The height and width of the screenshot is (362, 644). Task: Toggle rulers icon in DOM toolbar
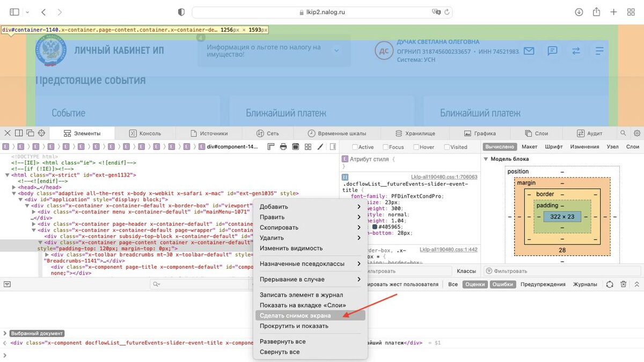(x=271, y=146)
